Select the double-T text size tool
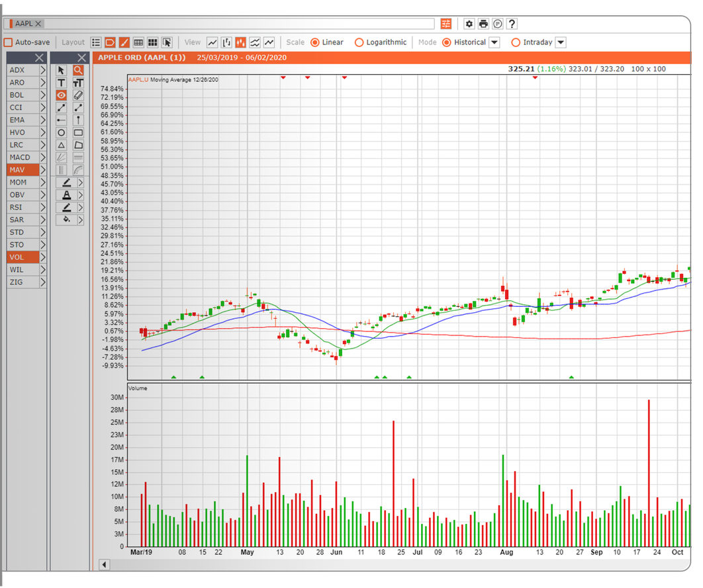Viewport: 703px width, 588px height. (78, 83)
